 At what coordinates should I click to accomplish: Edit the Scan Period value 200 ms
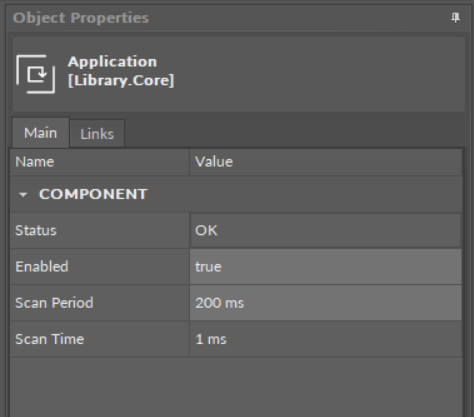[x=326, y=303]
